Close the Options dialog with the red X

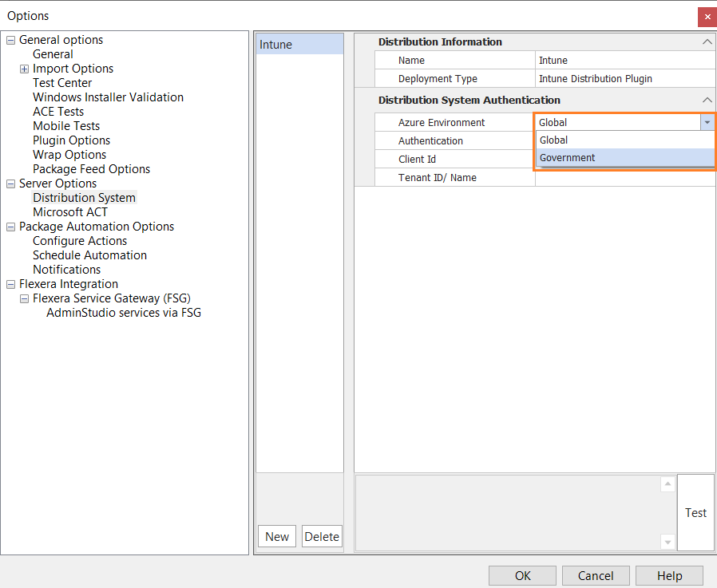click(x=707, y=17)
